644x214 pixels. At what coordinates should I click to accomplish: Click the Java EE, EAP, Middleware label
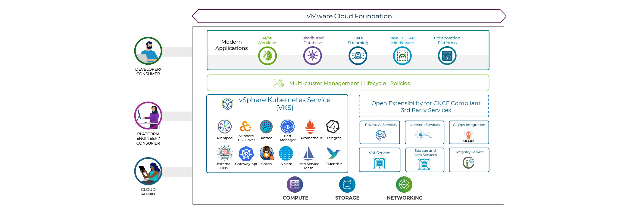click(x=402, y=41)
